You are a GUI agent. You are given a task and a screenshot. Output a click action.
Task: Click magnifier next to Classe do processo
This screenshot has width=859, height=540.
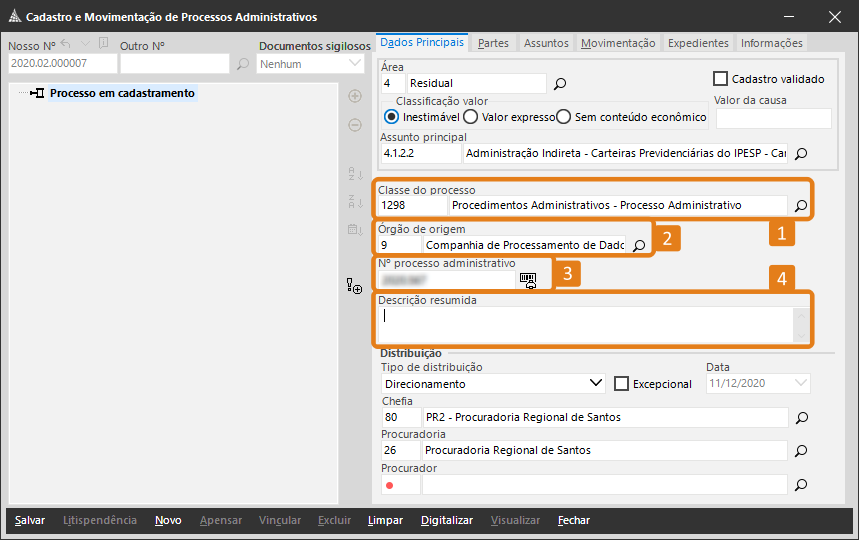coord(800,205)
